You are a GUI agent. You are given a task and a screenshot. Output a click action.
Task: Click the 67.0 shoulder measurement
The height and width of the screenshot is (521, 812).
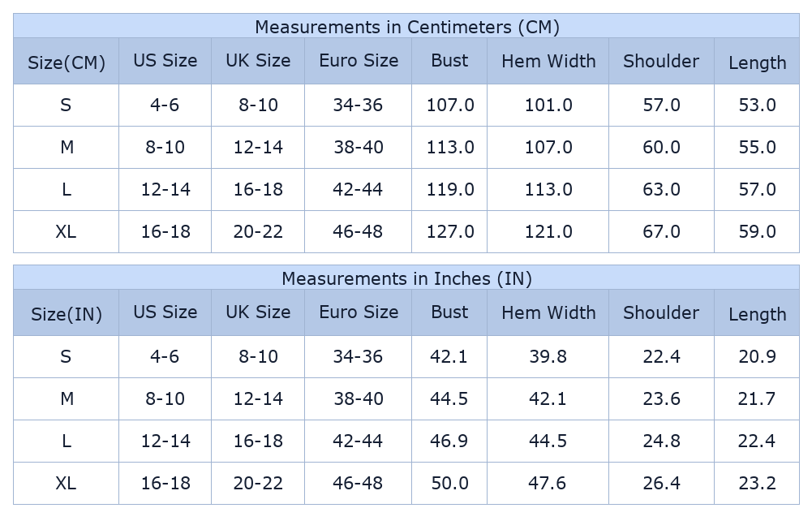tap(661, 231)
